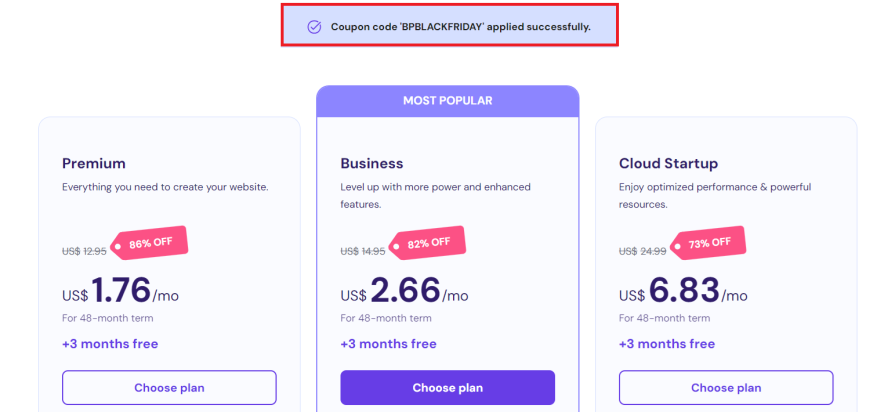This screenshot has width=884, height=412.
Task: Click the crossed-out US$ 24.99 price
Action: (640, 250)
